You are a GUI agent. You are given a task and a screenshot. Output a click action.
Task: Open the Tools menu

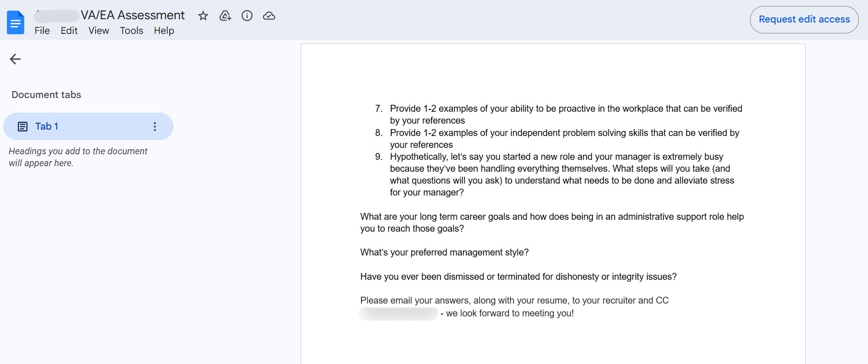(131, 31)
